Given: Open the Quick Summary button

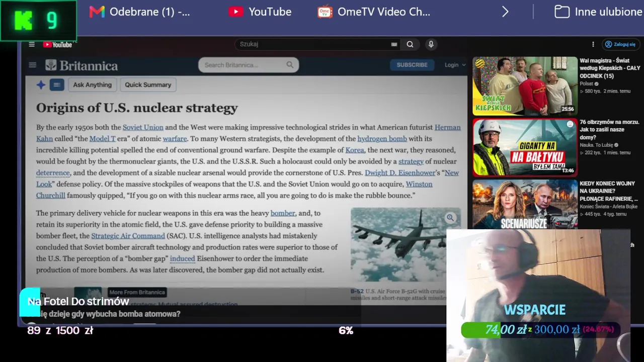Looking at the screenshot, I should point(148,85).
